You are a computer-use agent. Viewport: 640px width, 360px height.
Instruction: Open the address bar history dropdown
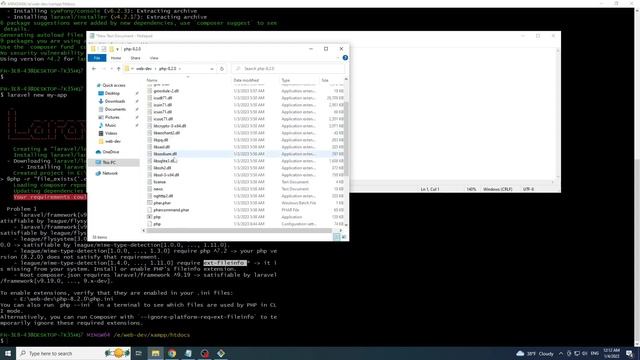212,69
